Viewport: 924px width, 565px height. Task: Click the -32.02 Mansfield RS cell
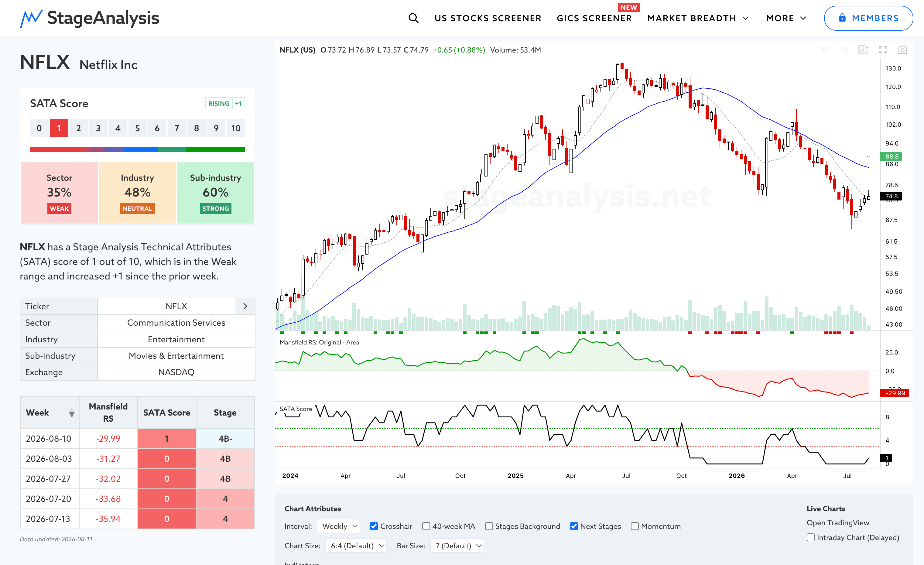(108, 479)
